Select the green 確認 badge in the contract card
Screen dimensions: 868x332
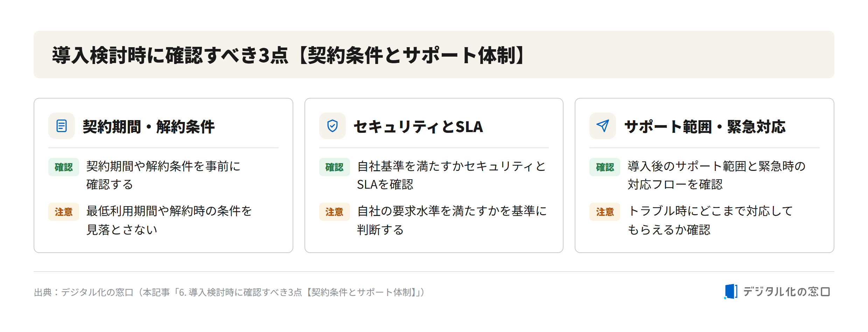[x=64, y=167]
